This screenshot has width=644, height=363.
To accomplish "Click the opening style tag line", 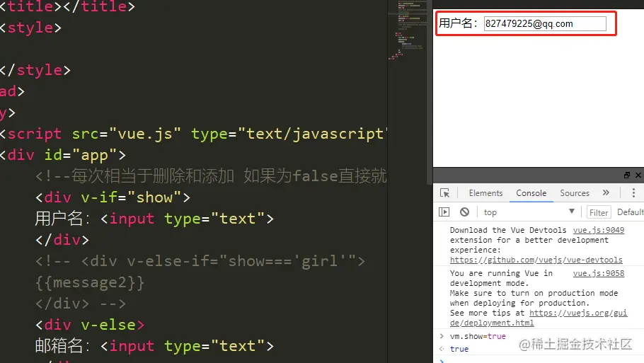I will 31,28.
